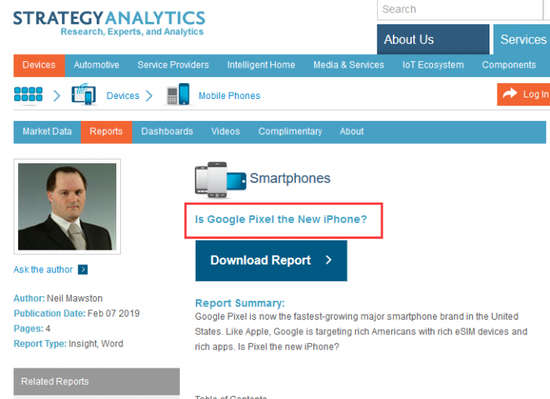
Task: Open the Components navigation tab
Action: 509,65
